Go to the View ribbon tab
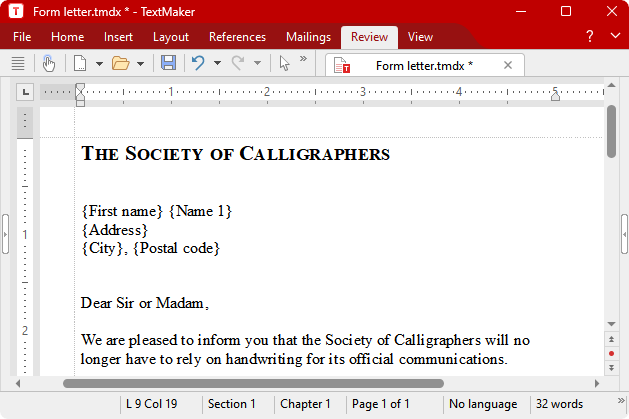This screenshot has width=629, height=419. point(420,37)
